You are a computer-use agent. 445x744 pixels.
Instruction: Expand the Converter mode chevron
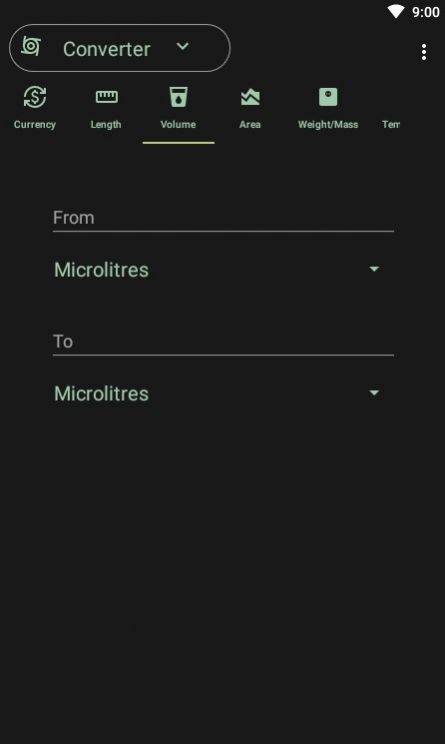tap(183, 46)
